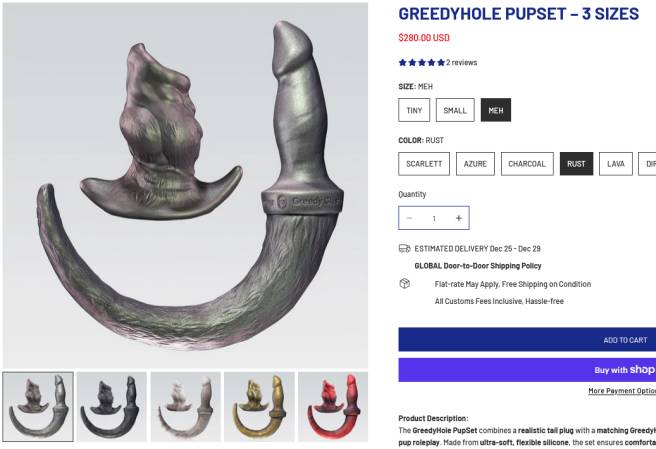The image size is (656, 449).
Task: Choose the AZURE color option
Action: pos(475,164)
